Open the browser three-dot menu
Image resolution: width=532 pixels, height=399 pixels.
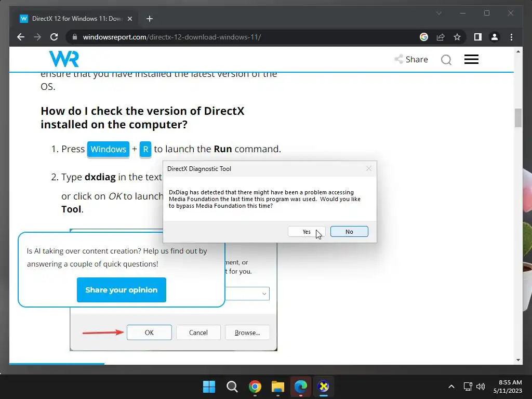[511, 37]
